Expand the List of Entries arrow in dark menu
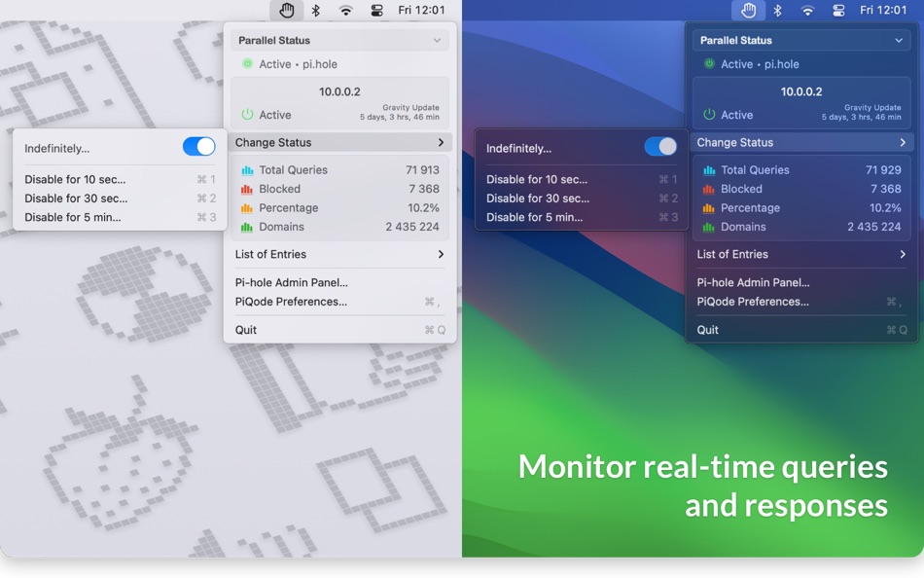 click(x=903, y=254)
